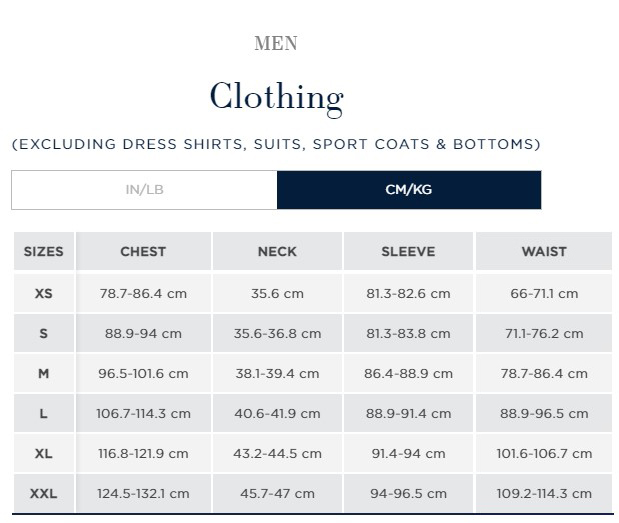The height and width of the screenshot is (523, 619).
Task: Select the S size row label
Action: tap(43, 334)
